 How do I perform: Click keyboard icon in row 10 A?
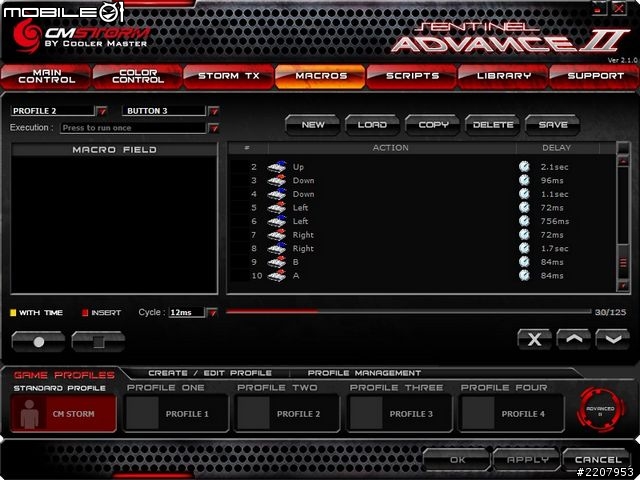[277, 276]
